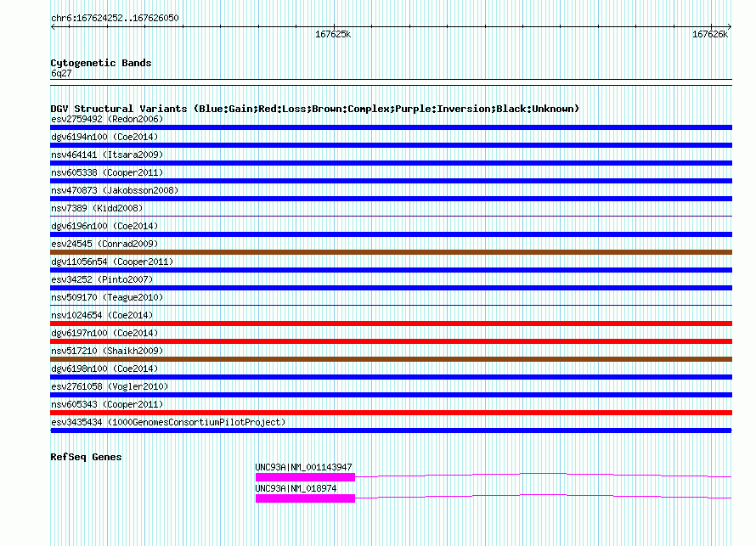The image size is (756, 546).
Task: Select the brown bar under nsv517210
Action: [391, 359]
